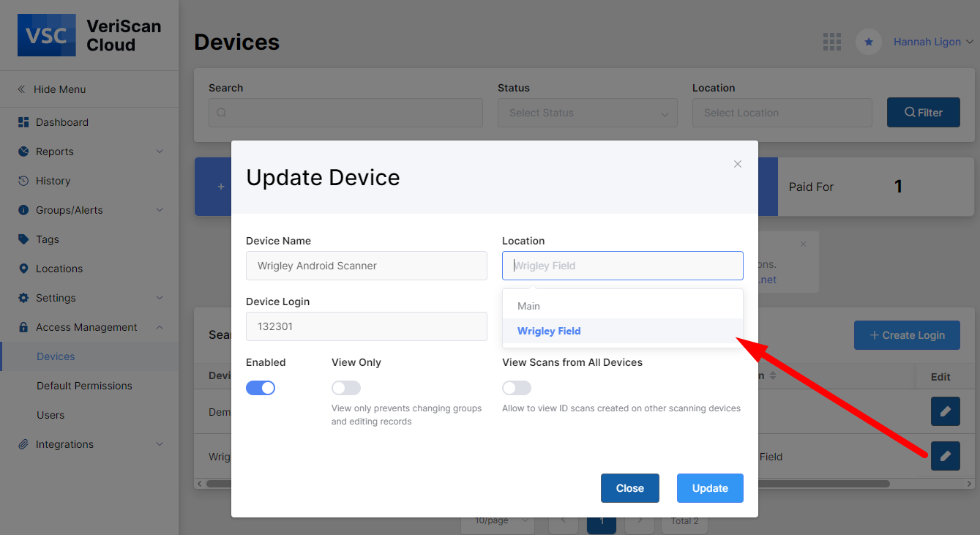Click the Device Login input field
Viewport: 980px width, 535px height.
367,326
